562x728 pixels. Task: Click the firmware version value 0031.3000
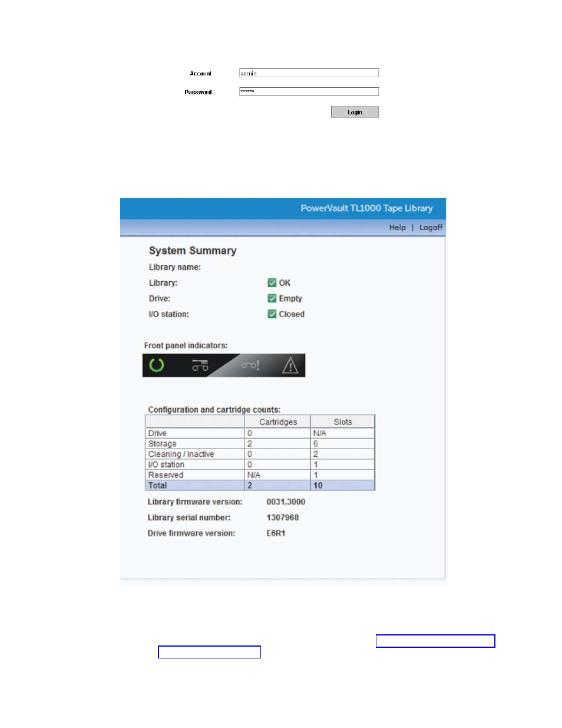pos(286,502)
